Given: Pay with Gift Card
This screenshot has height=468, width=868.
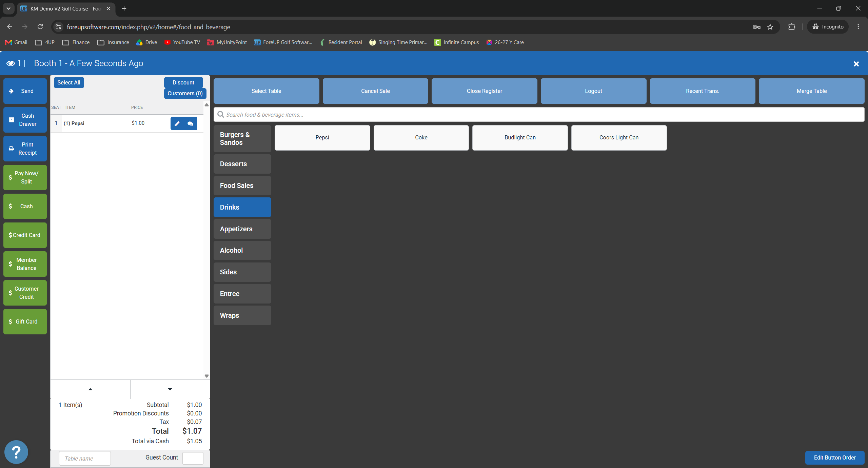Looking at the screenshot, I should 25,321.
